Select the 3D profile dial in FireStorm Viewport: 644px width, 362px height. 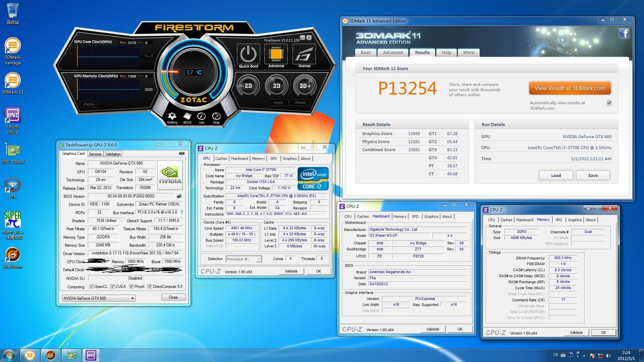point(276,86)
